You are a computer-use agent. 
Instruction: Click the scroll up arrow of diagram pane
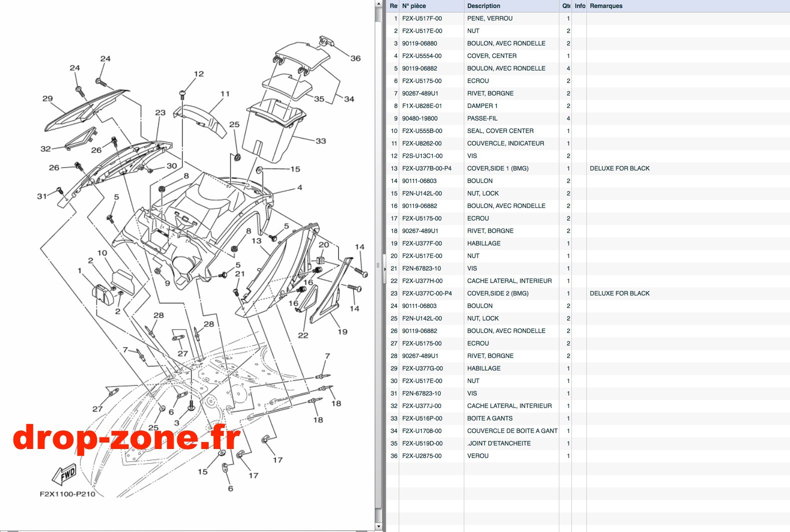point(378,4)
